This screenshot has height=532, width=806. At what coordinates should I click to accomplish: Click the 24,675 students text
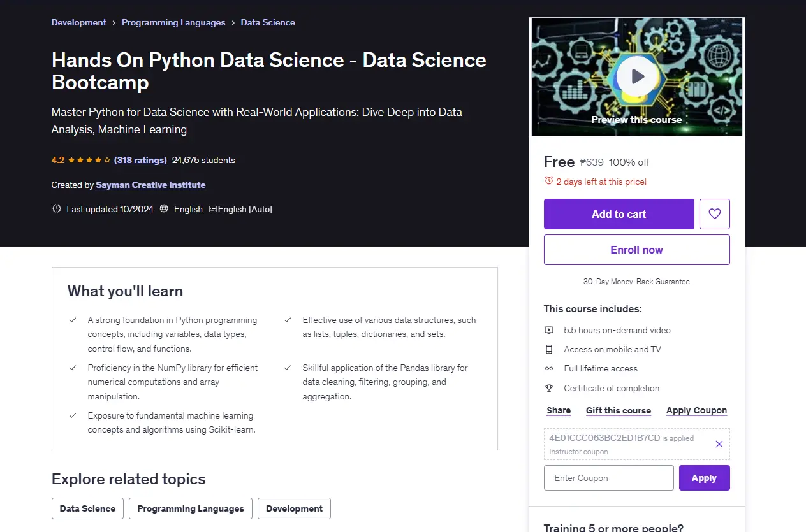[203, 160]
